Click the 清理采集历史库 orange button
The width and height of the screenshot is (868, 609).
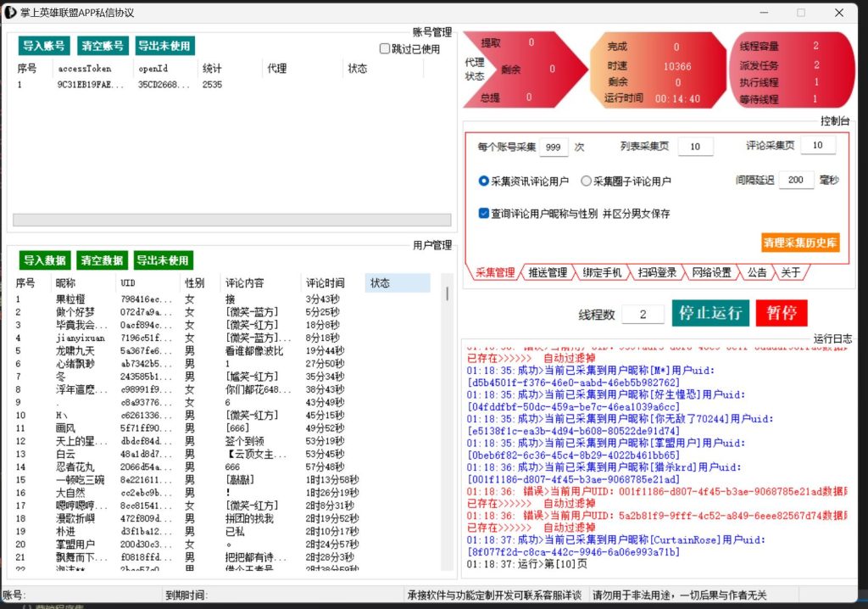click(800, 243)
